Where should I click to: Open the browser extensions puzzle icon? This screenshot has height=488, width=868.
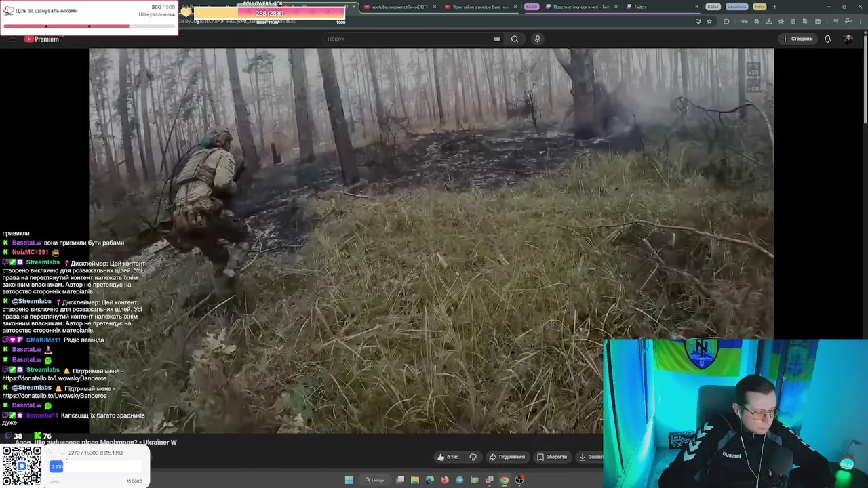(x=726, y=21)
